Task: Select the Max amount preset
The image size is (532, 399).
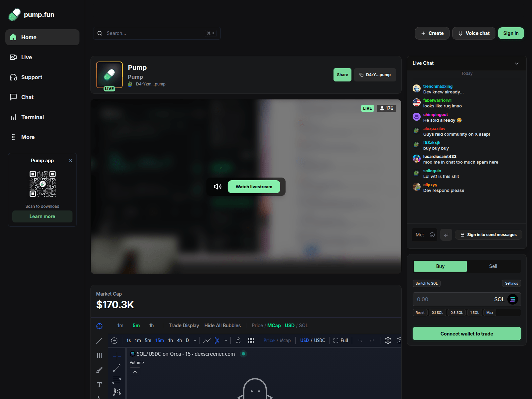Action: pos(490,313)
